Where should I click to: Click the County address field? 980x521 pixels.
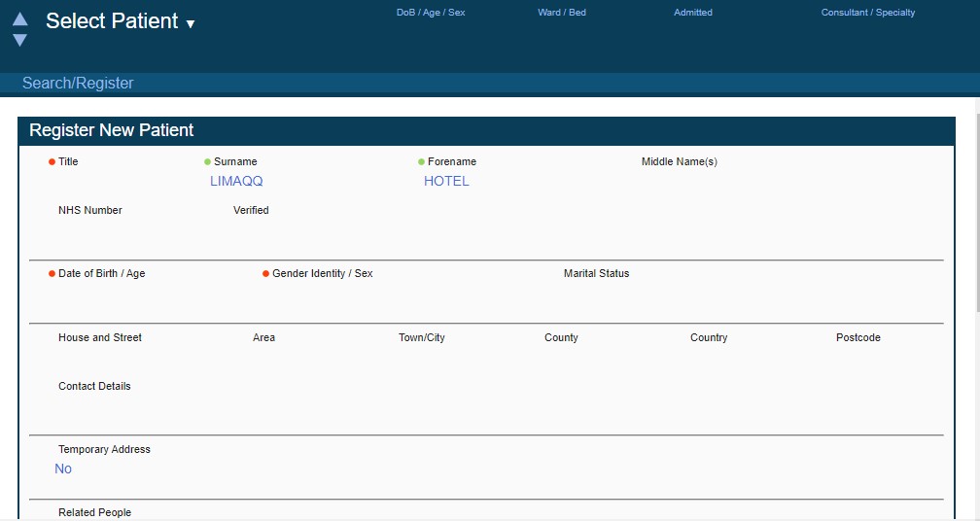click(x=561, y=337)
